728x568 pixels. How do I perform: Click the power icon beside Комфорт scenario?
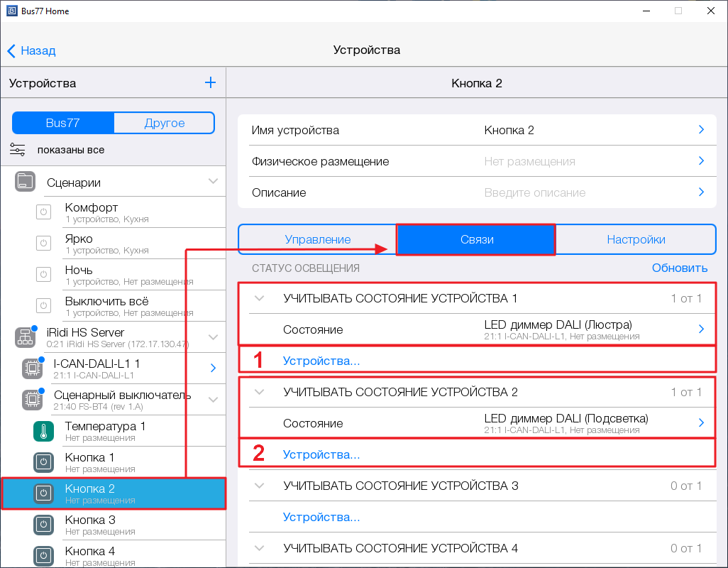pos(44,212)
